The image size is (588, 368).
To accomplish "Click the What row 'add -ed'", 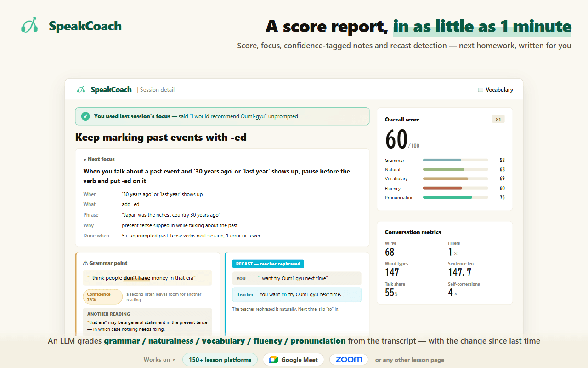I will [130, 204].
